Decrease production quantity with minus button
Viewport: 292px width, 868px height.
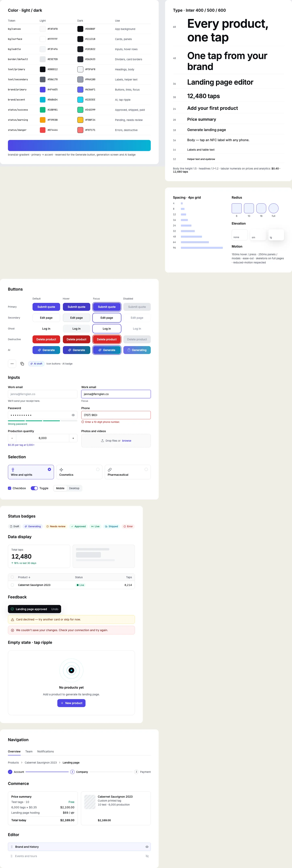[x=12, y=438]
